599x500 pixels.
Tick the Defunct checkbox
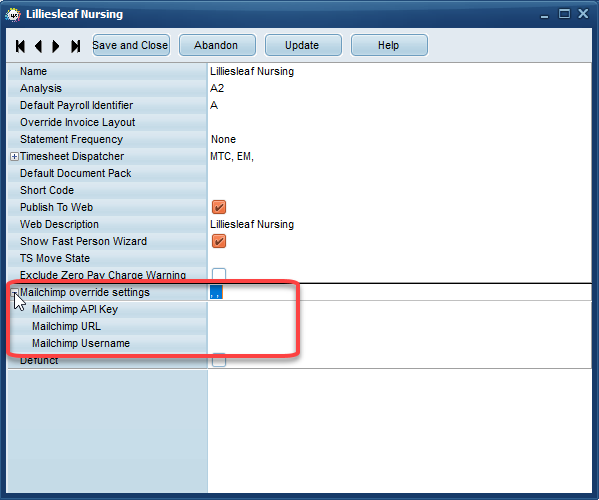click(219, 360)
